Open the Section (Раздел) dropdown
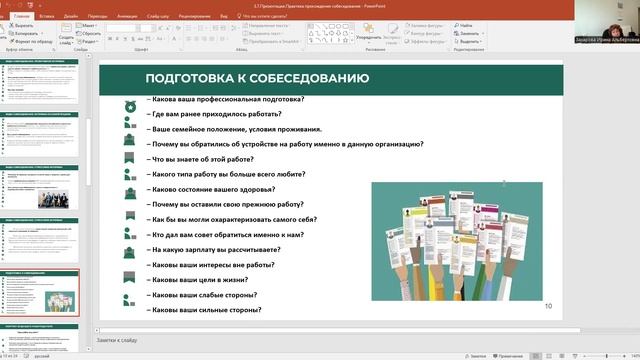640x360 pixels. pos(87,41)
